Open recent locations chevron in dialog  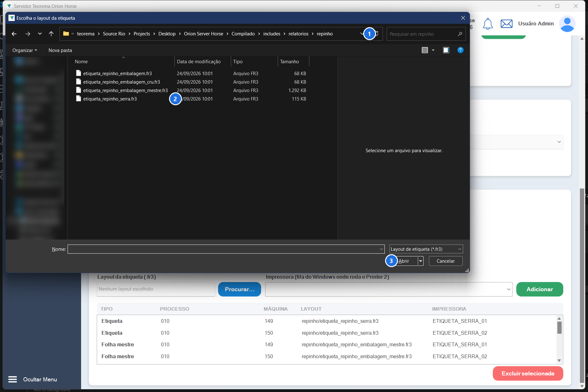(40, 34)
